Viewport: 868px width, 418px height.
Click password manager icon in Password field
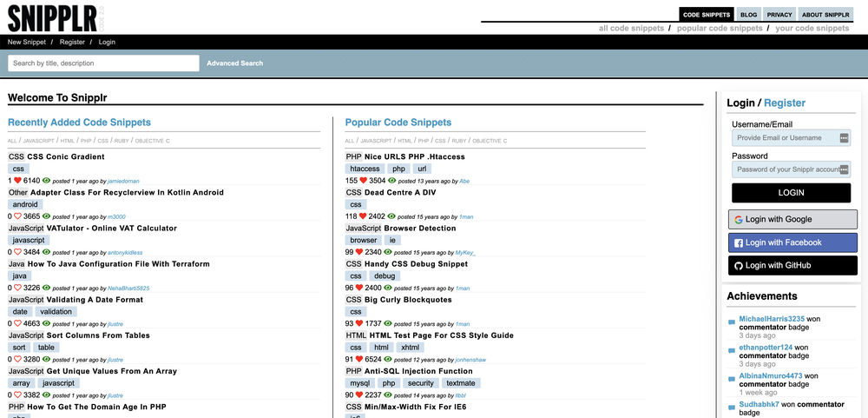point(844,169)
